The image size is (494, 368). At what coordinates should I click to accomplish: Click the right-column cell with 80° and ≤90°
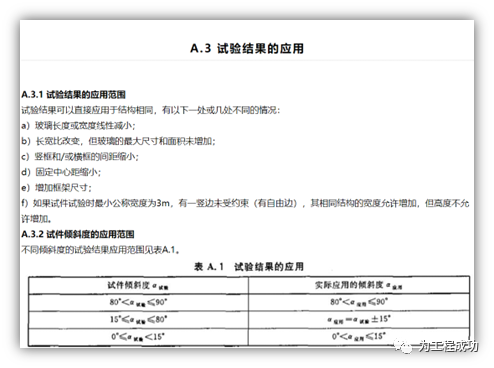(359, 302)
